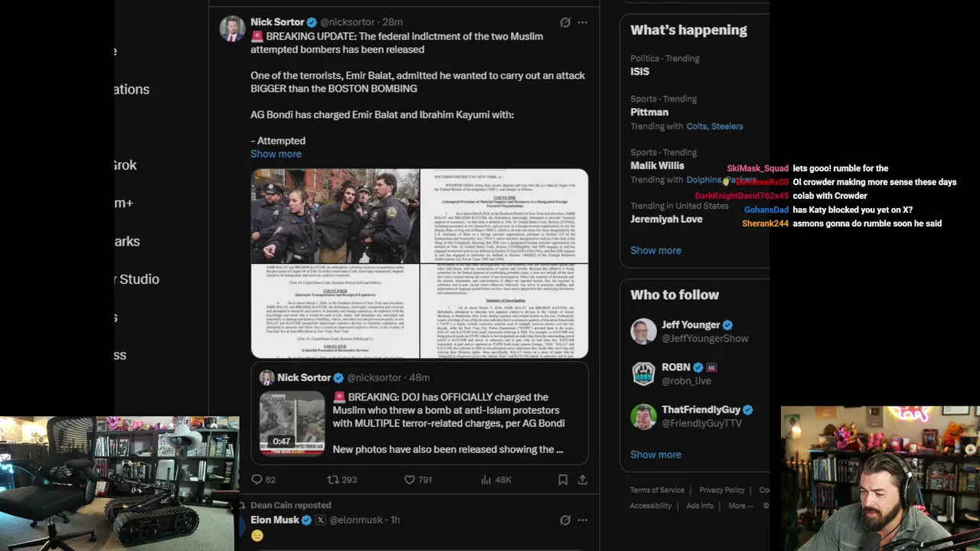Viewport: 980px width, 551px height.
Task: Open more options on Nick Sortor post
Action: (583, 22)
